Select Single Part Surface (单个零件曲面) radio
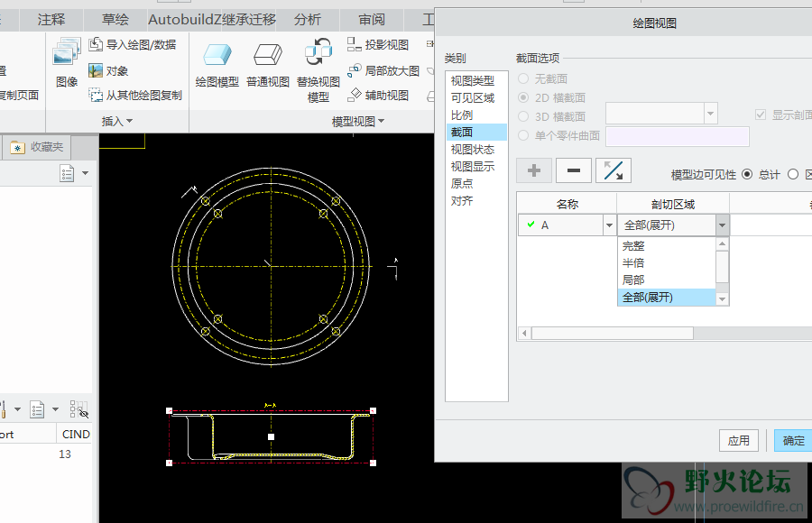Viewport: 812px width, 523px height. tap(523, 135)
